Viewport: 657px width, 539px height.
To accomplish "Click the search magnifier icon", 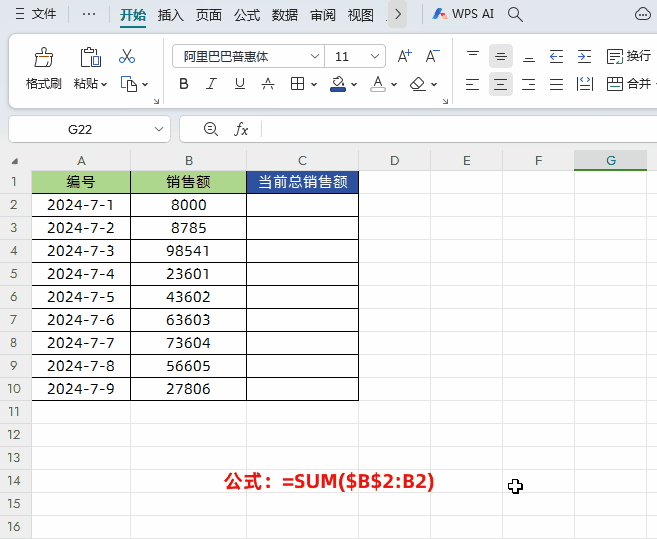I will tap(515, 14).
